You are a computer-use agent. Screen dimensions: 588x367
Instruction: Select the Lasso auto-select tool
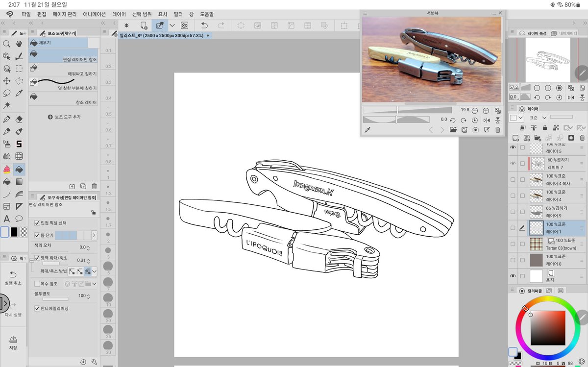[x=7, y=93]
